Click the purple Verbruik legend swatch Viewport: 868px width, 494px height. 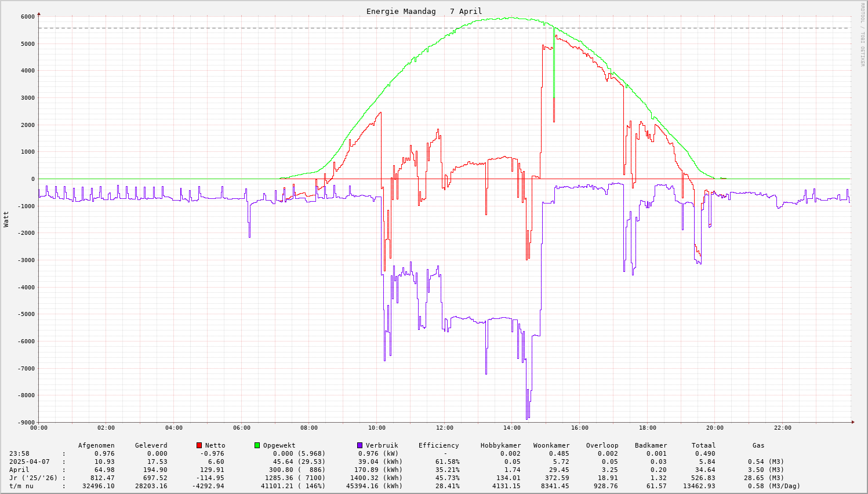[359, 445]
